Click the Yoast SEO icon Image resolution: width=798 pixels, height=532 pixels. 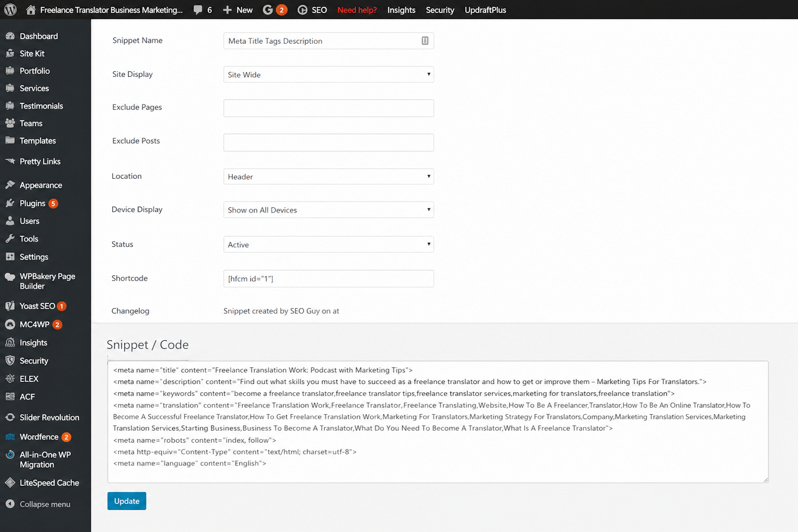coord(10,306)
